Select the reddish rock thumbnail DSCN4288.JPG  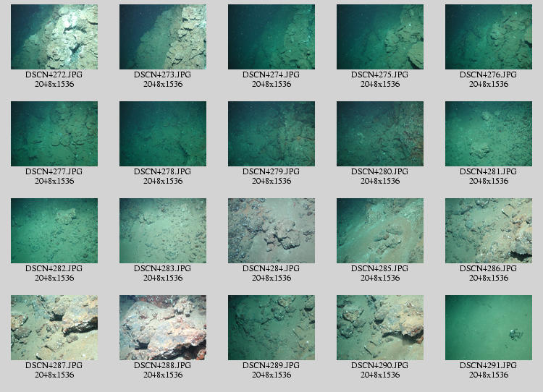[x=163, y=328]
